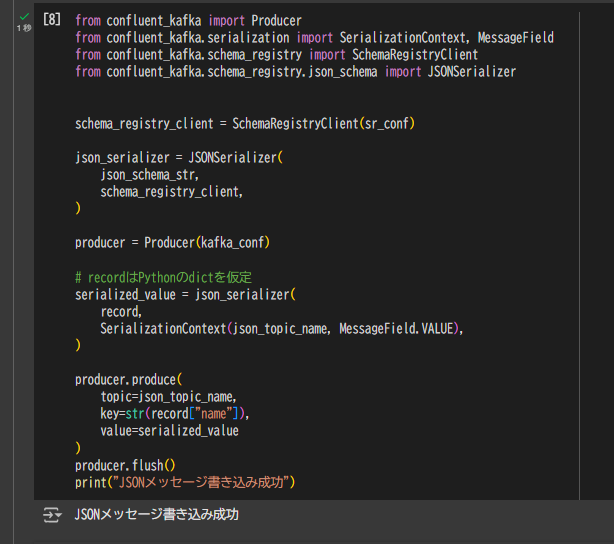Click the SerializationContext(json_topic_name, MessageField.VALUE) line

(282, 329)
